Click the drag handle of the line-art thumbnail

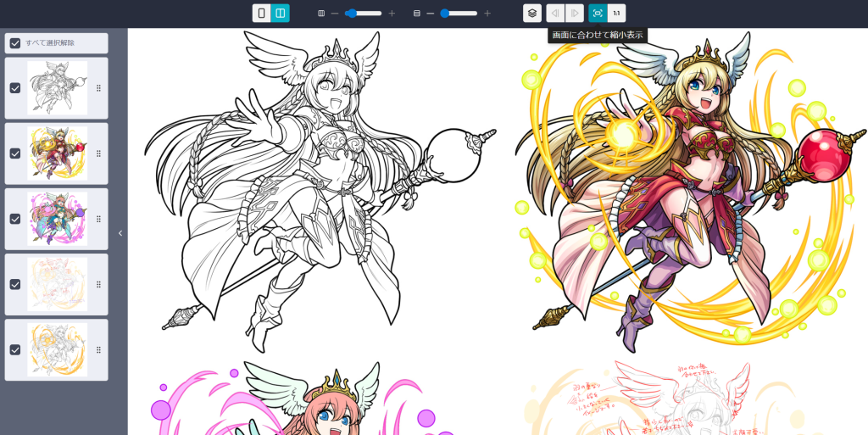point(98,88)
